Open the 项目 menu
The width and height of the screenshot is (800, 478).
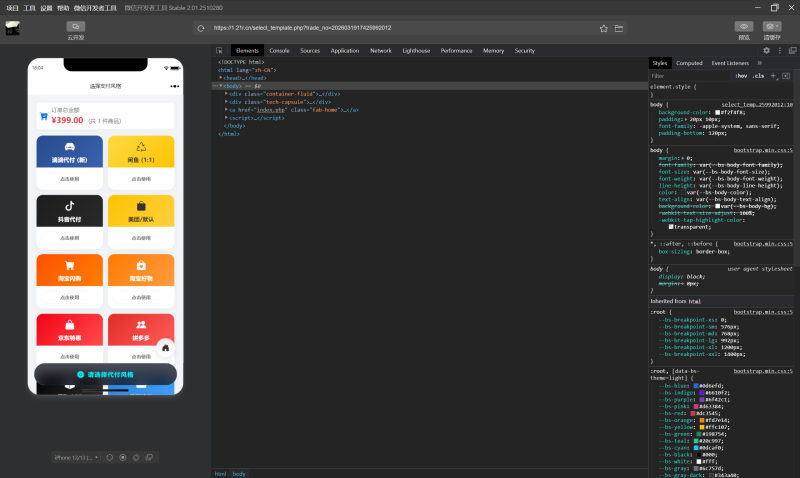point(12,8)
